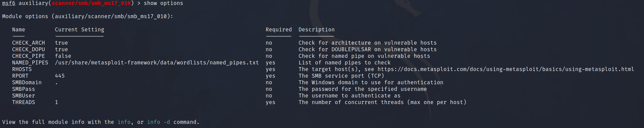Click the Current Setting column header
Viewport: 644px width, 128px height.
click(x=80, y=29)
